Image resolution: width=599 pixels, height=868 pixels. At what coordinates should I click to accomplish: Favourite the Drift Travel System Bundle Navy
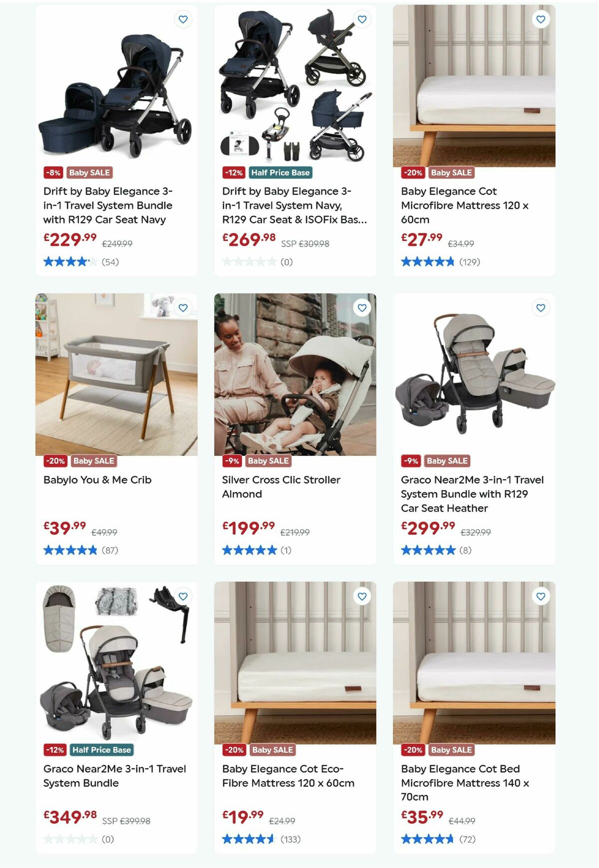(183, 19)
